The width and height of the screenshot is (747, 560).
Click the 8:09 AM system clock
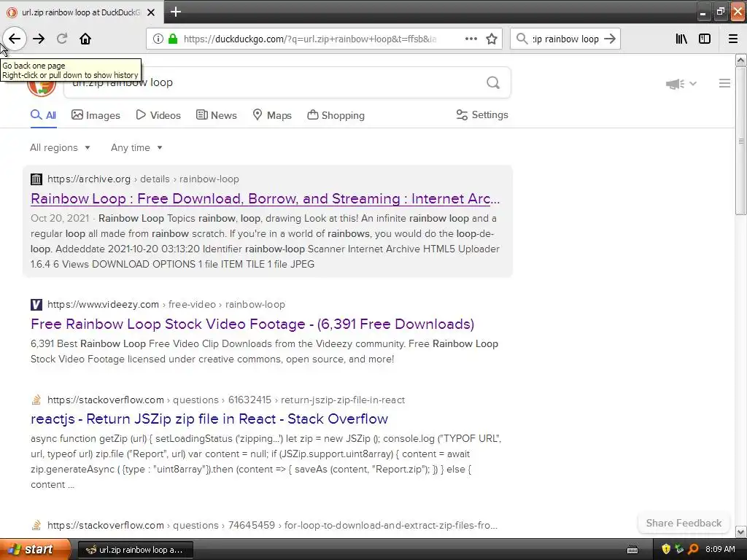(720, 549)
